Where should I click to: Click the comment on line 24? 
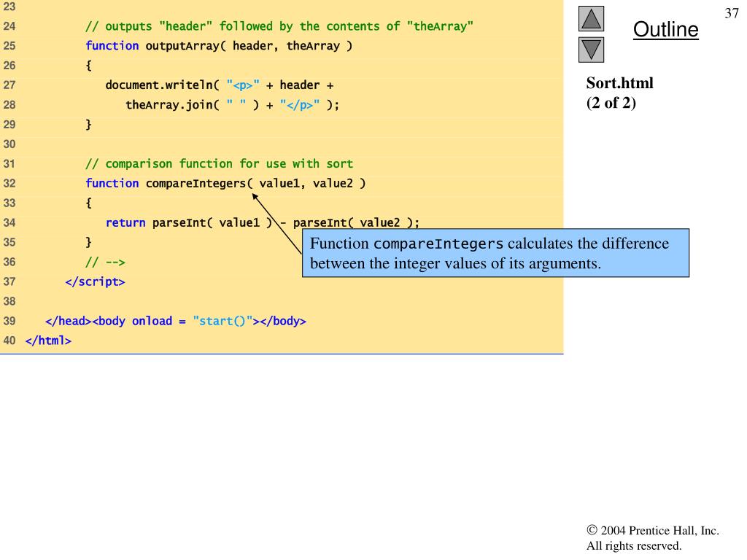tap(279, 26)
